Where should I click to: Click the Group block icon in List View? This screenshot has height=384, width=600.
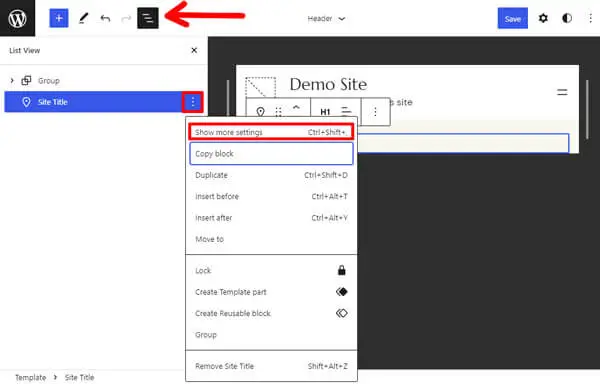tap(26, 80)
